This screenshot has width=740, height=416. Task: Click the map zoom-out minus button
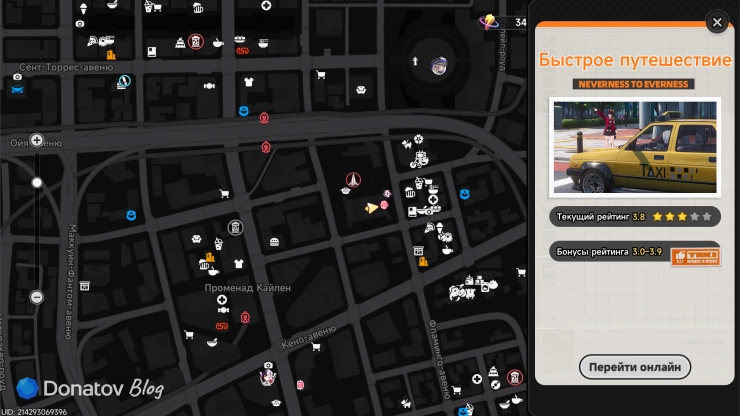pyautogui.click(x=37, y=297)
